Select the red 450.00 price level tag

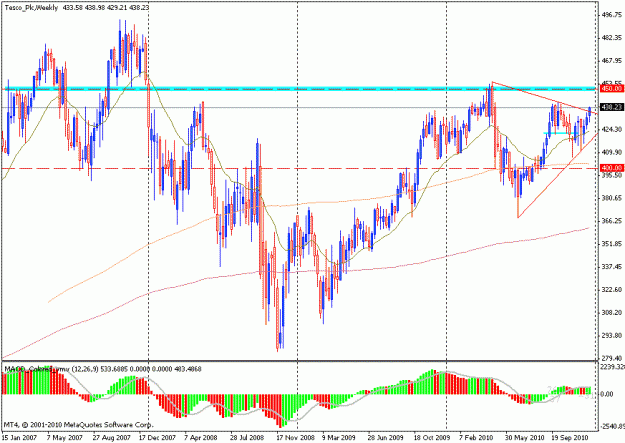(x=611, y=89)
